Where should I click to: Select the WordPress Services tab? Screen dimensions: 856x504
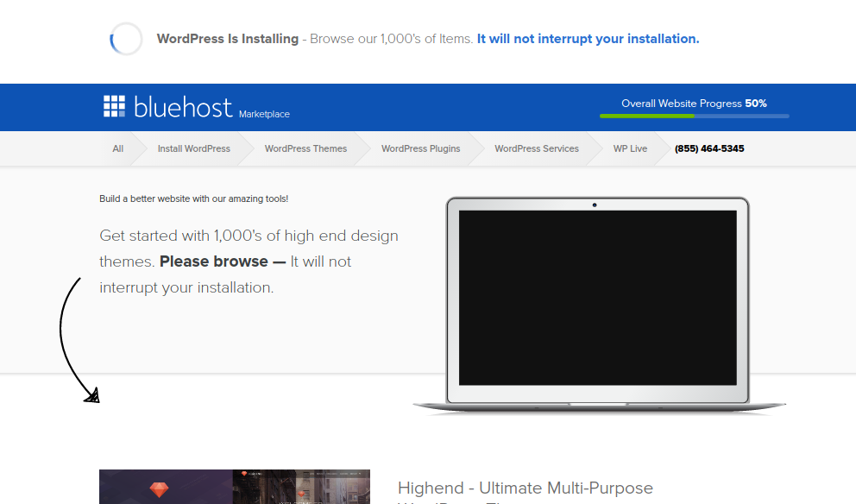(537, 148)
